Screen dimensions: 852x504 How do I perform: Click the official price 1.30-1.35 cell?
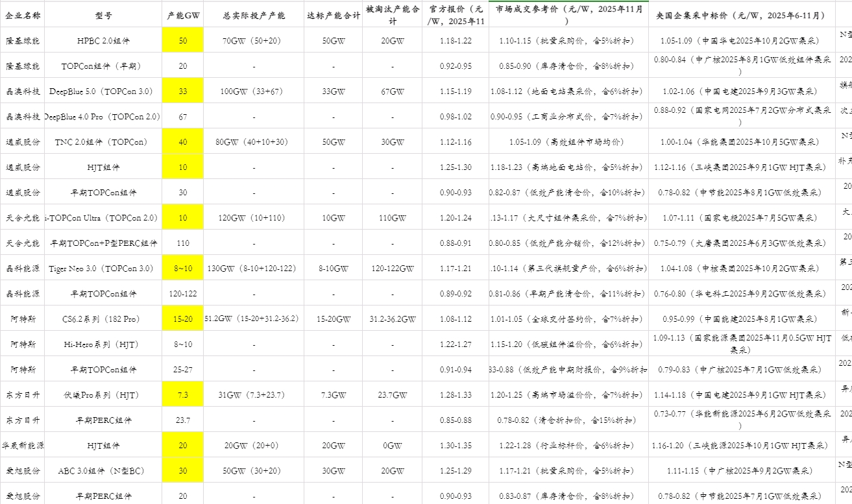click(456, 445)
